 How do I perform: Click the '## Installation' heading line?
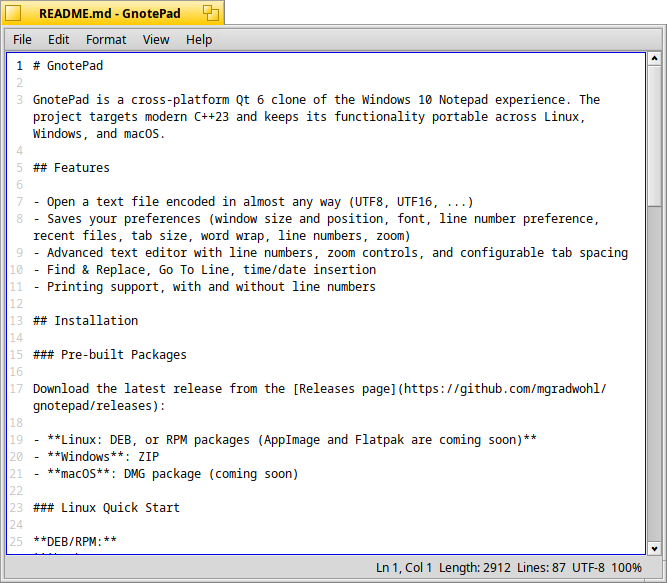coord(86,321)
